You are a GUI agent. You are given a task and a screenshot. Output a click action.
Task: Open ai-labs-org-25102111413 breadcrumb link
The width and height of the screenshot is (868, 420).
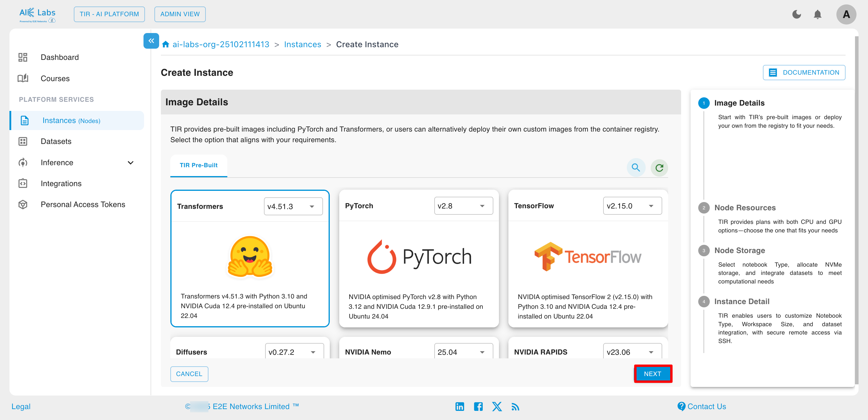[221, 45]
